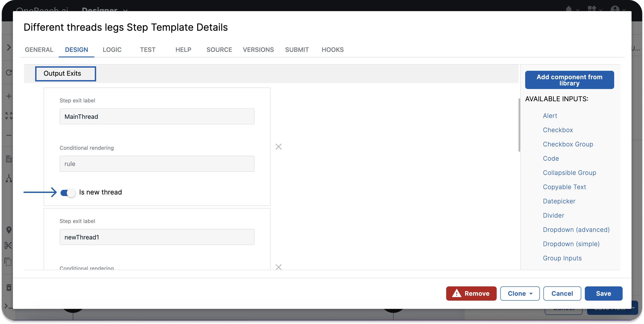
Task: Click the location pin icon
Action: point(9,230)
